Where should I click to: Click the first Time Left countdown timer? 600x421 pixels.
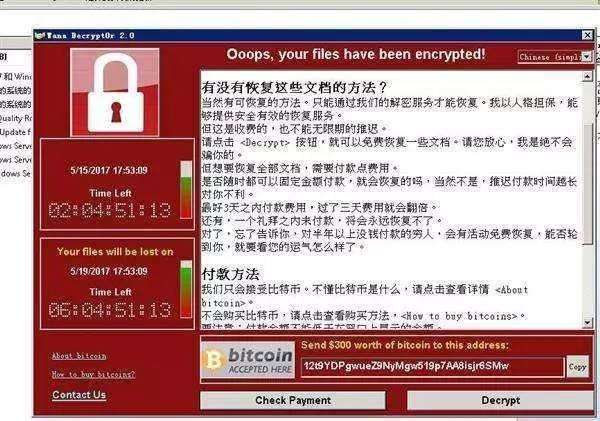(x=110, y=210)
